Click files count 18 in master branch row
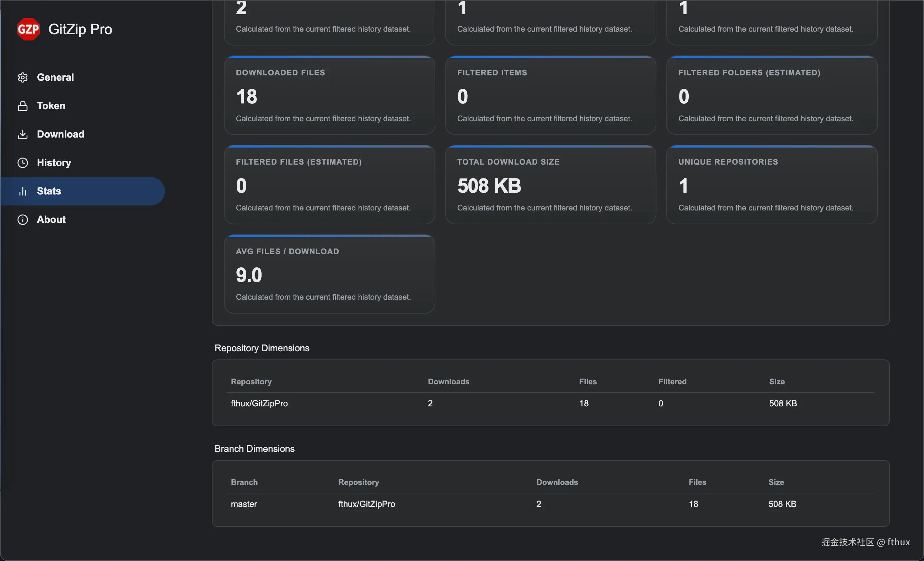The width and height of the screenshot is (924, 561). [x=693, y=504]
